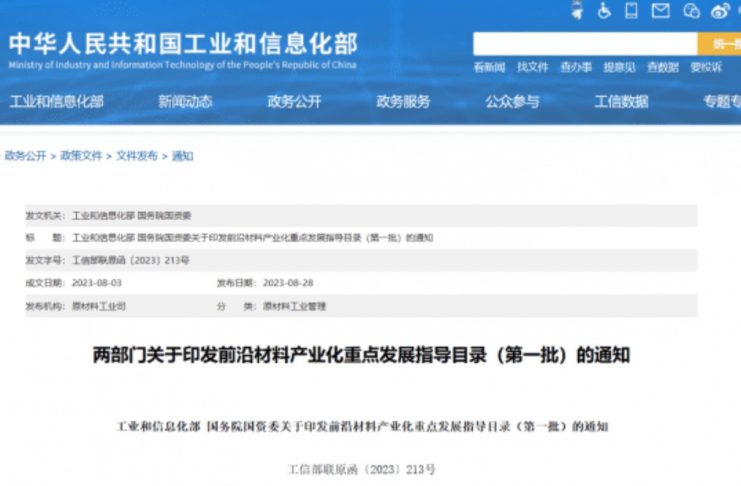Image resolution: width=741 pixels, height=486 pixels.
Task: Click the 政务公开 breadcrumb link
Action: tap(26, 156)
